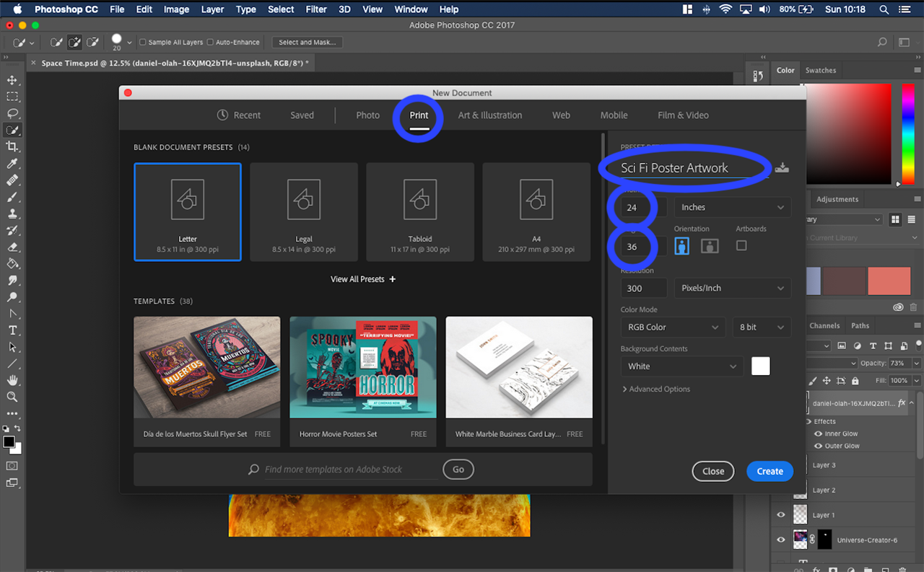Toggle Quick Mask mode icon
Image resolution: width=924 pixels, height=572 pixels.
(x=12, y=465)
